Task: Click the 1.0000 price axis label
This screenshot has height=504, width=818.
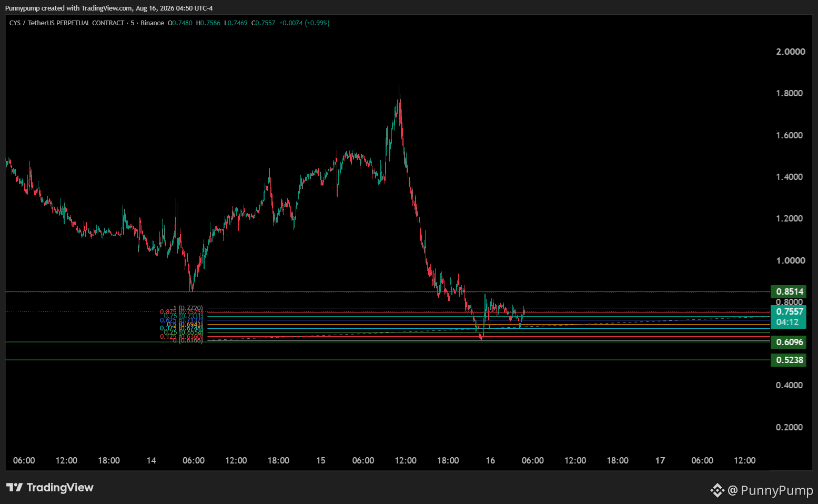Action: [x=791, y=260]
